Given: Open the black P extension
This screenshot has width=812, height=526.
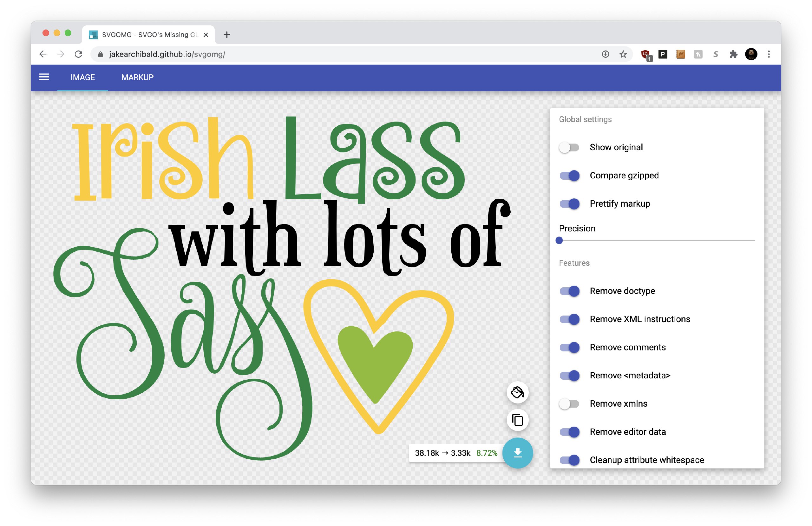Looking at the screenshot, I should coord(663,54).
